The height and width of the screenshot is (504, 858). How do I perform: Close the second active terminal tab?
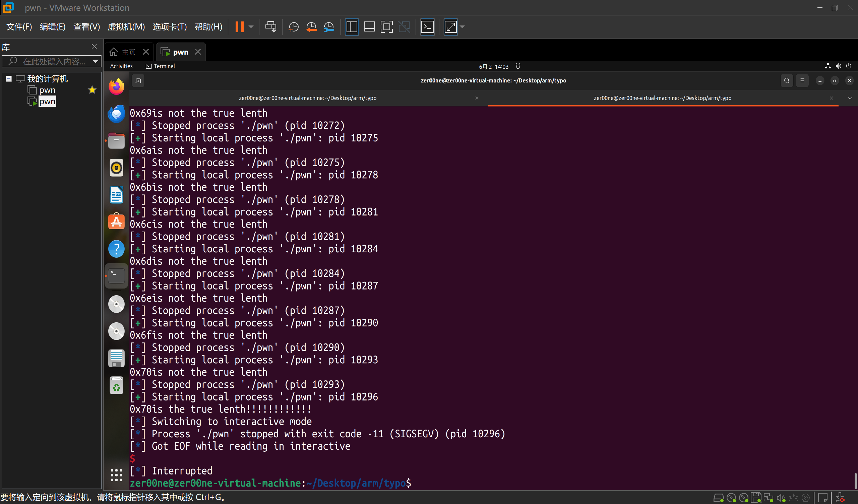(x=832, y=98)
